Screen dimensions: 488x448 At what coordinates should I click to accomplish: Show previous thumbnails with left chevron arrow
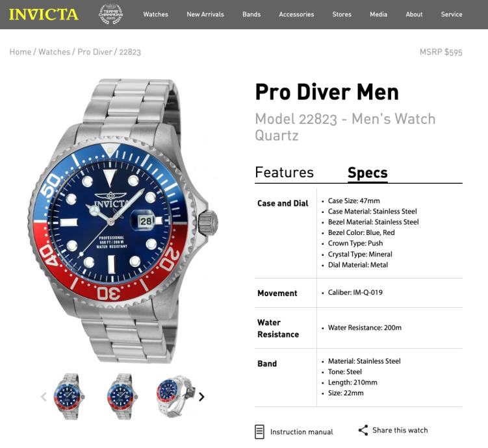tap(44, 397)
